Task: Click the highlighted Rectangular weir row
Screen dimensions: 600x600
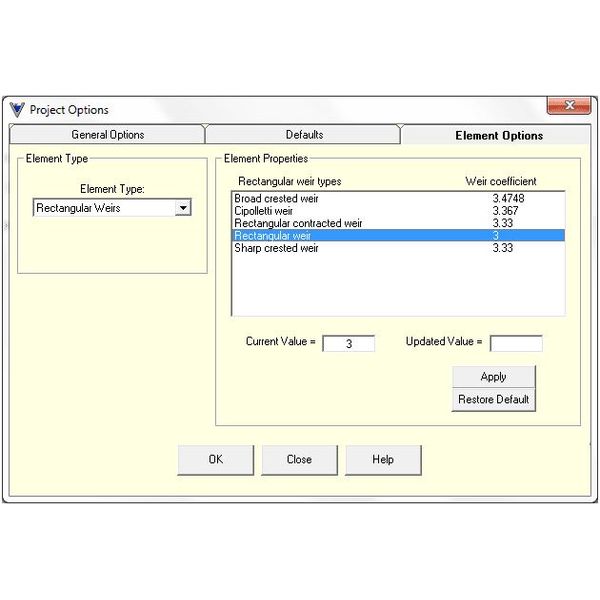Action: [272, 235]
